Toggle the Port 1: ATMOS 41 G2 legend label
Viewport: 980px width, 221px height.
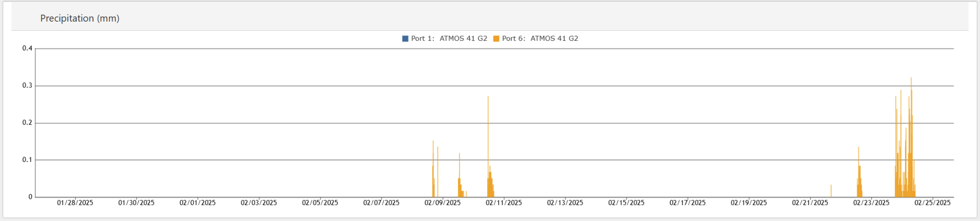[449, 39]
